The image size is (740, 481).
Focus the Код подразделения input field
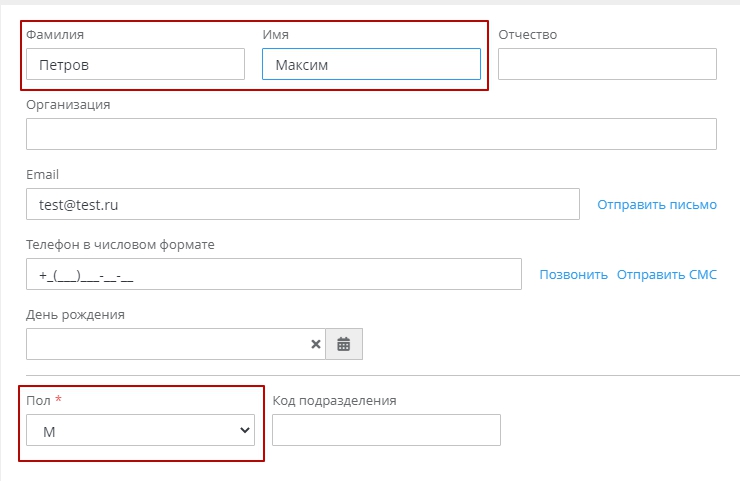[385, 431]
